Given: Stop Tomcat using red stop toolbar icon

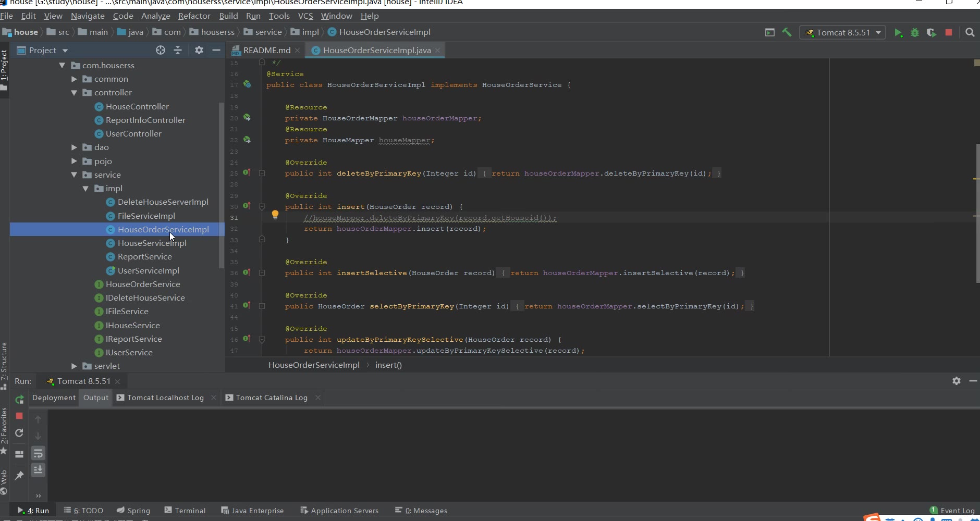Looking at the screenshot, I should click(949, 32).
